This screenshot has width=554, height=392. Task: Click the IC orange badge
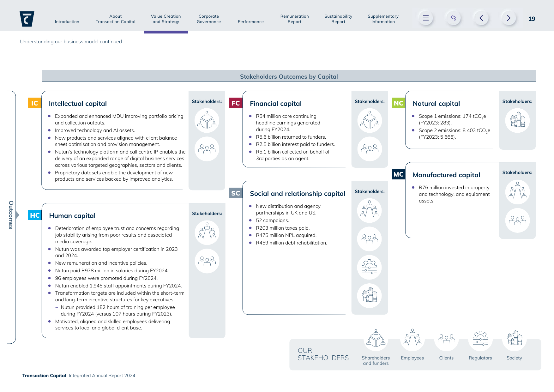(35, 103)
